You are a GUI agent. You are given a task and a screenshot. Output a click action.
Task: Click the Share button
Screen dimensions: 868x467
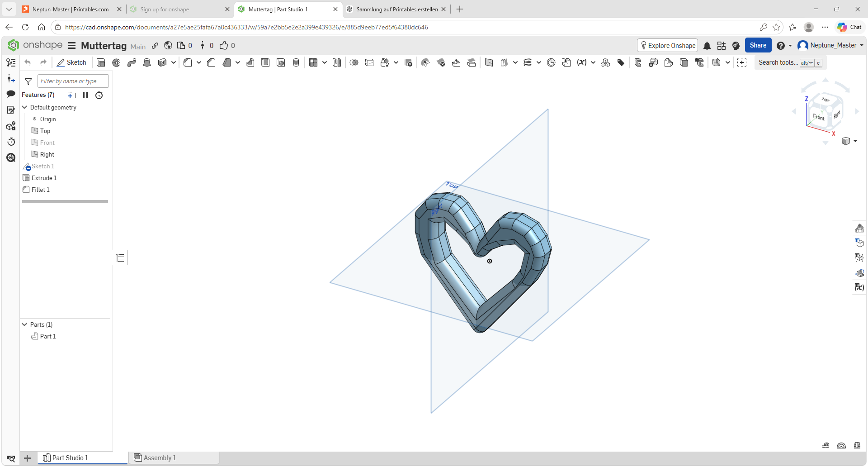coord(758,45)
